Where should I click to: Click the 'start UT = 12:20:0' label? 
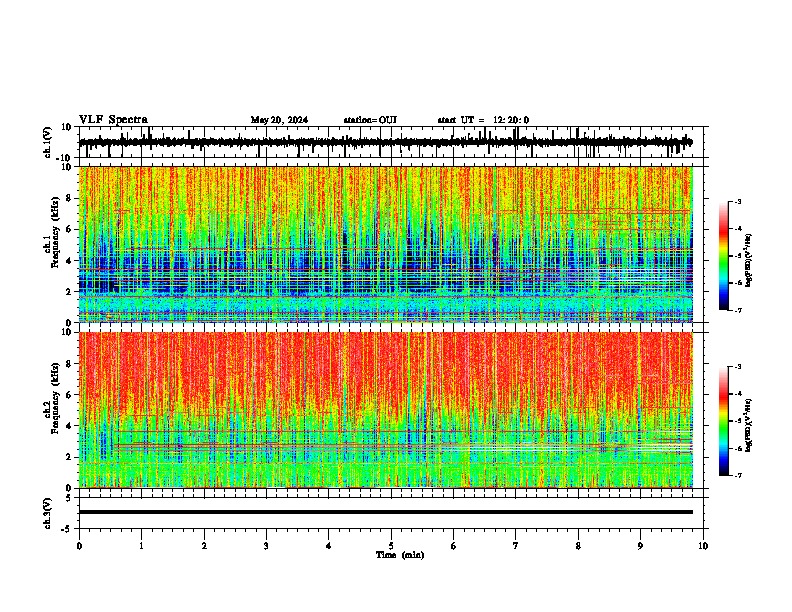(x=483, y=120)
